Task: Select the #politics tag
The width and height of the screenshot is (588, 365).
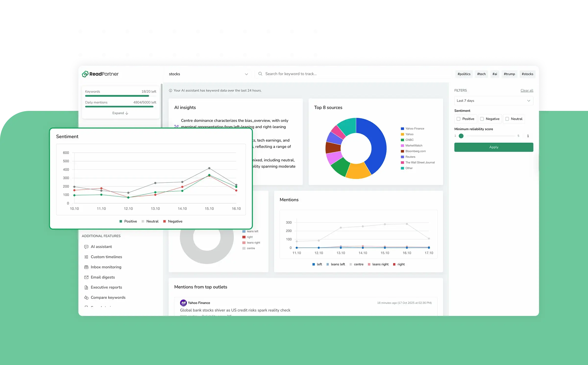Action: [x=464, y=74]
